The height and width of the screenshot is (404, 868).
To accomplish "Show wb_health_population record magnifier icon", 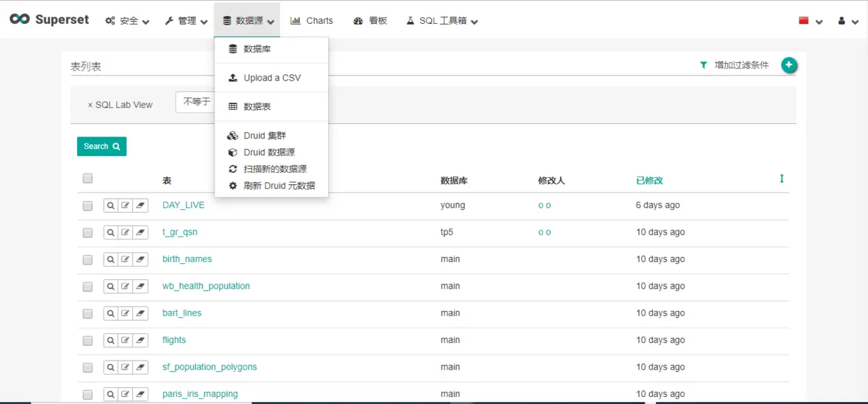I will [111, 286].
